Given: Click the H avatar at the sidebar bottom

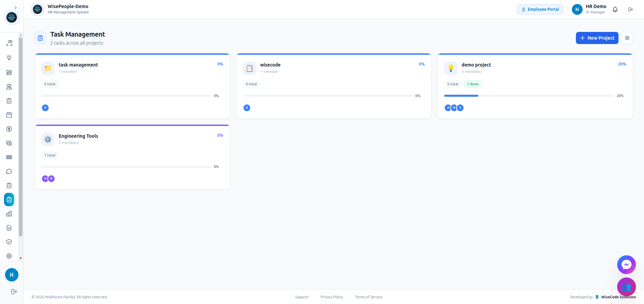Looking at the screenshot, I should pyautogui.click(x=12, y=275).
